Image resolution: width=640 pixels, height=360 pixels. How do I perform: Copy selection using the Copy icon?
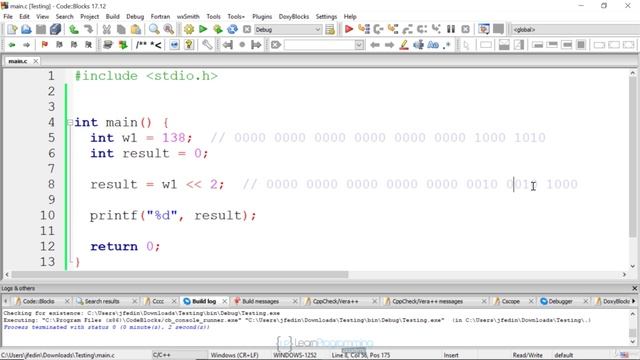(121, 29)
